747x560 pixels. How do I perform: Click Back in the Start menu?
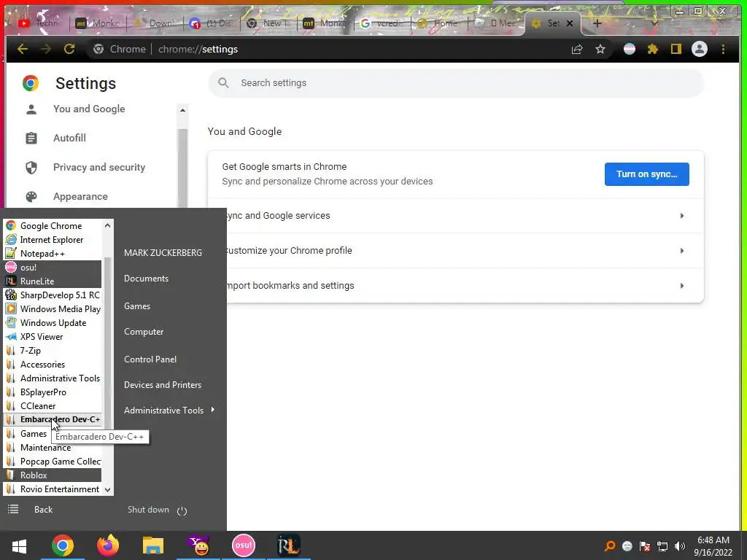tap(43, 510)
